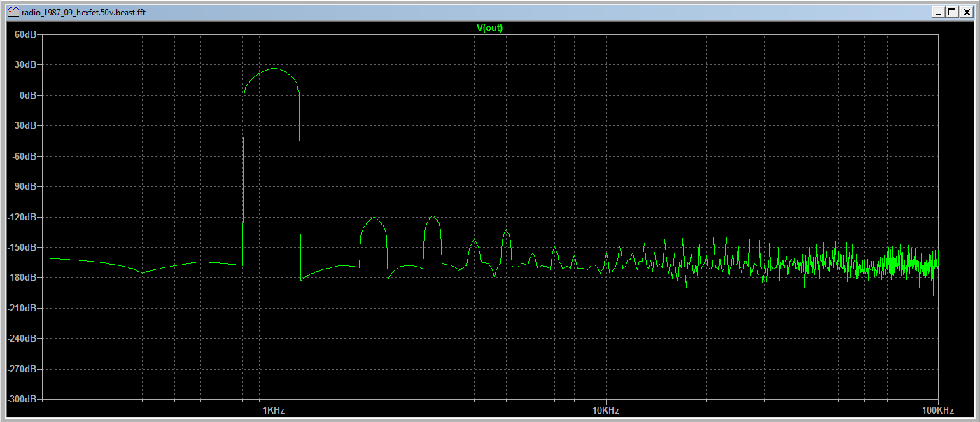Click the -180dB axis label
980x422 pixels.
click(x=21, y=278)
